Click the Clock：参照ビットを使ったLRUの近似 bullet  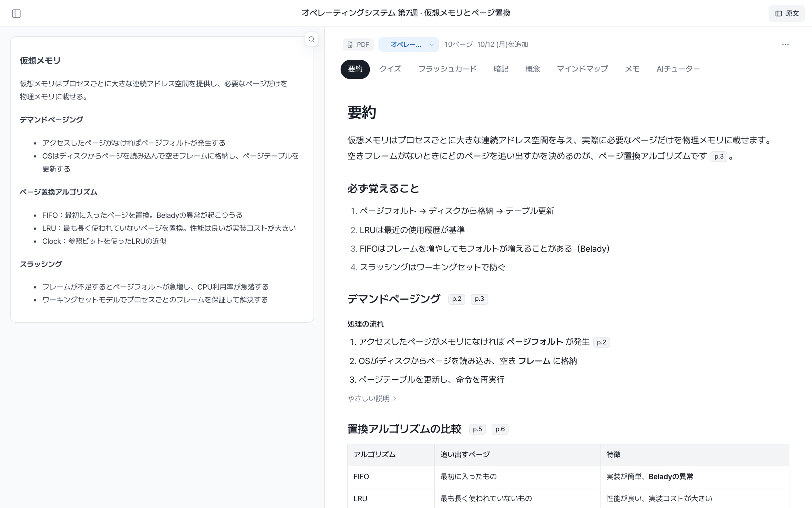(x=104, y=241)
